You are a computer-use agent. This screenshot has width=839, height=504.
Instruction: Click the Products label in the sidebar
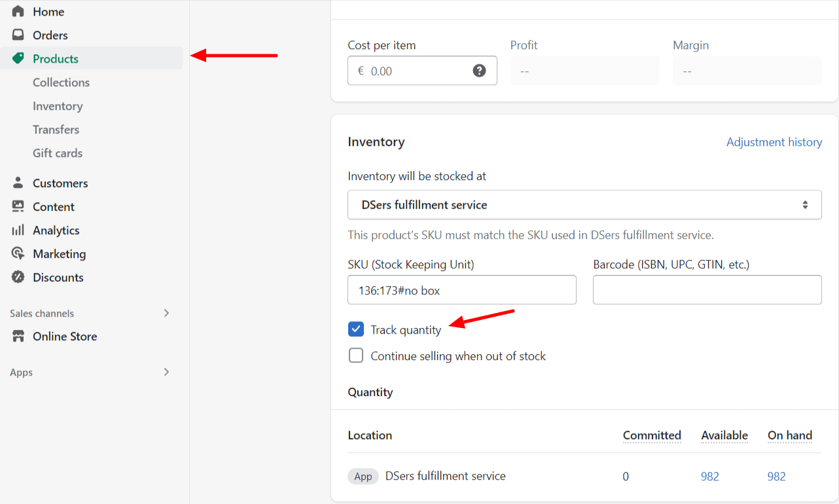tap(56, 59)
